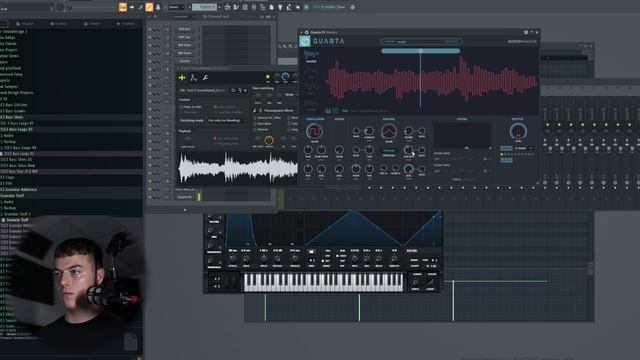640x360 pixels.
Task: Click the Quanta grains shape selector knob
Action: (x=389, y=132)
